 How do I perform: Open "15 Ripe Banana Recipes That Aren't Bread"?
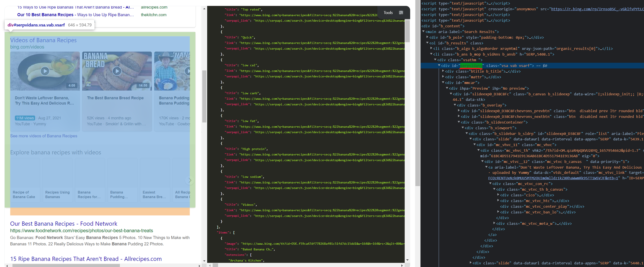tap(86, 259)
